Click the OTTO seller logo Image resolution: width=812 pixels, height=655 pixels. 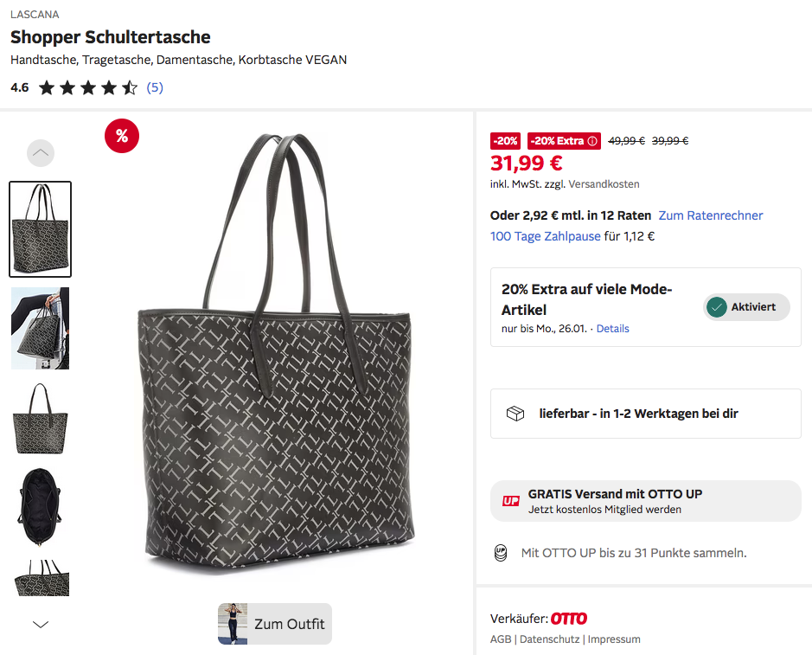tap(569, 619)
